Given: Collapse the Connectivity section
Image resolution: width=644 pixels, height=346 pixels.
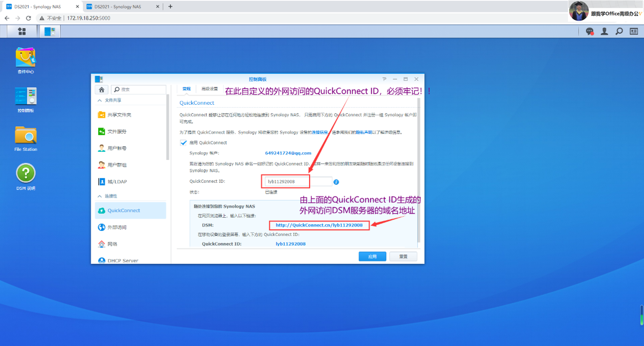Looking at the screenshot, I should [100, 196].
